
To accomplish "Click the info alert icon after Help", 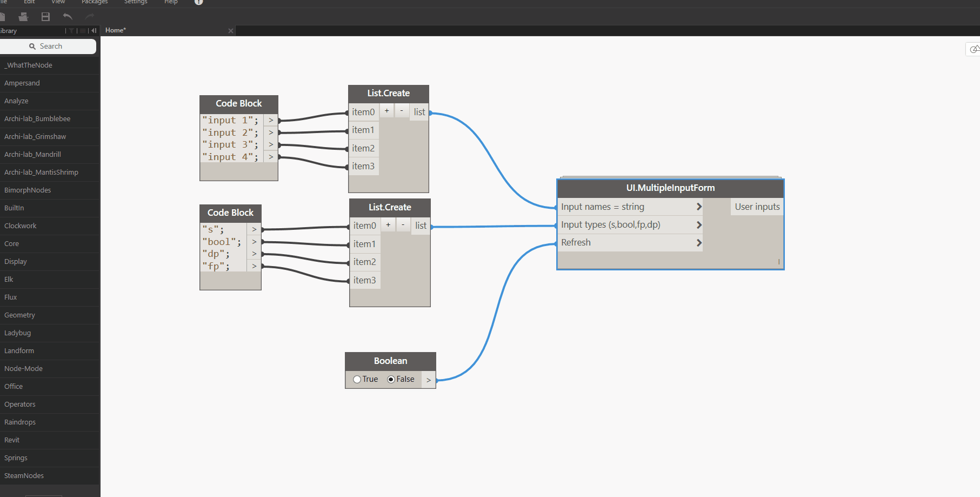I will [x=198, y=2].
